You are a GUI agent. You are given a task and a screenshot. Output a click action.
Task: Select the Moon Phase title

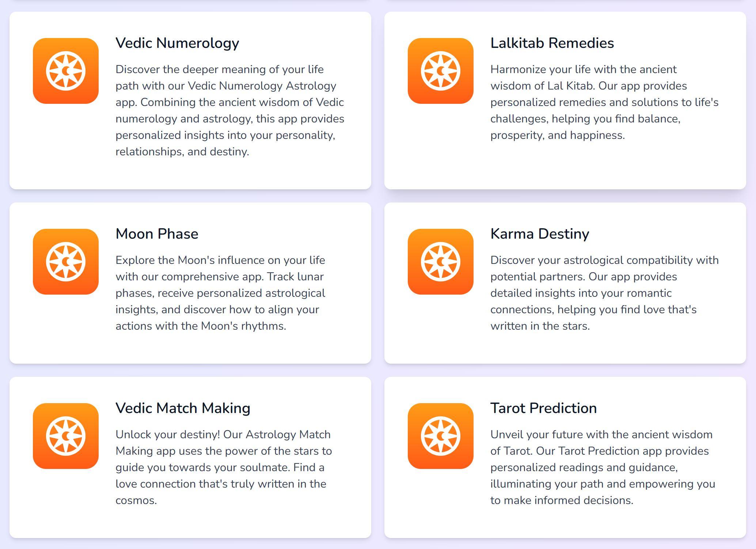click(x=157, y=234)
